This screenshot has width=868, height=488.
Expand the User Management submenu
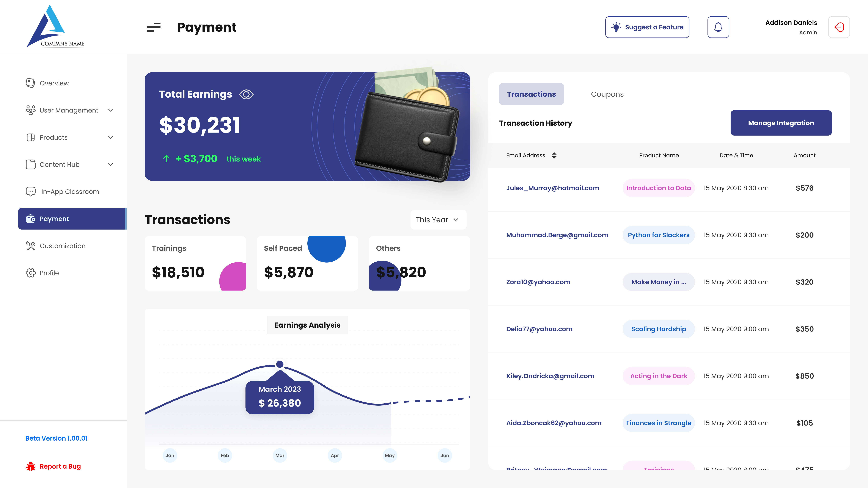coord(110,110)
